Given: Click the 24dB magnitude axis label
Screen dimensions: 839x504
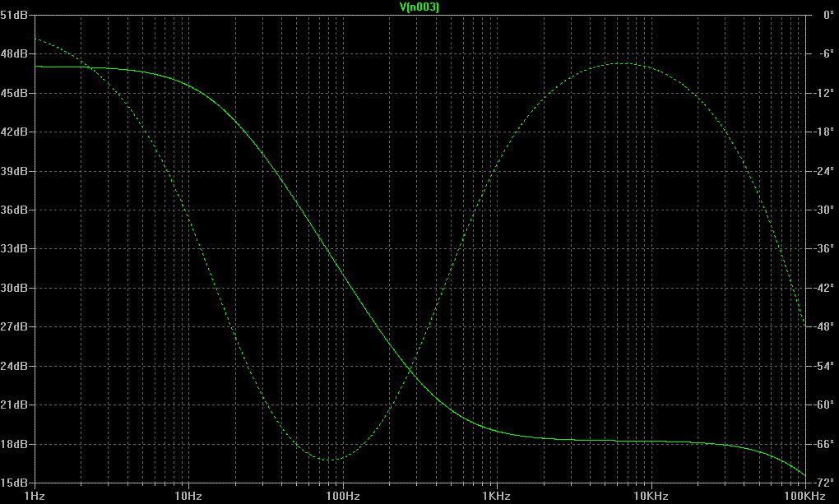Looking at the screenshot, I should (x=14, y=366).
